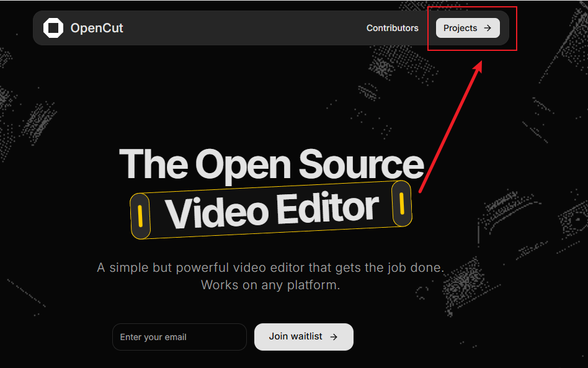Click the 'A simple but powerful video editor' subtitle
588x368 pixels.
pyautogui.click(x=270, y=267)
